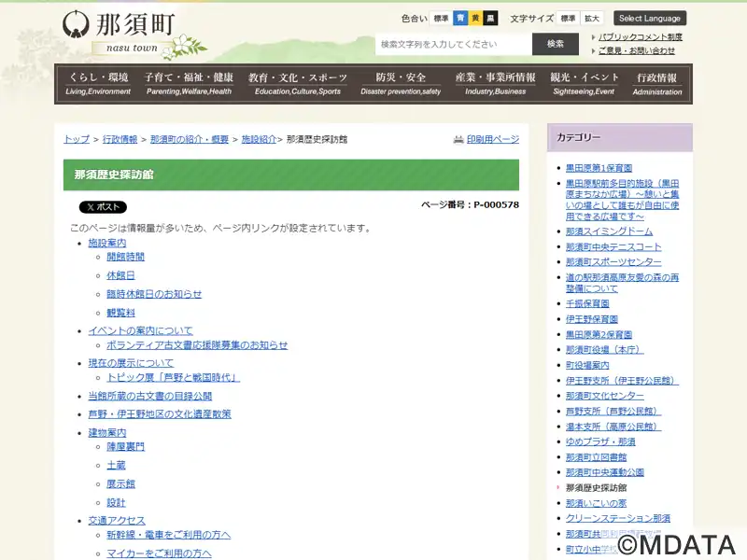Image resolution: width=747 pixels, height=560 pixels.
Task: Jump to 開館時間 section link
Action: pos(125,257)
